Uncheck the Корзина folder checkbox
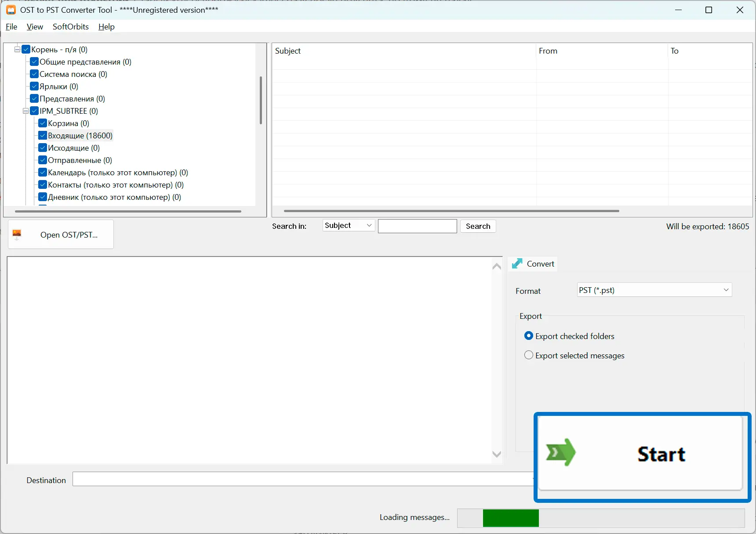The height and width of the screenshot is (534, 756). [43, 123]
